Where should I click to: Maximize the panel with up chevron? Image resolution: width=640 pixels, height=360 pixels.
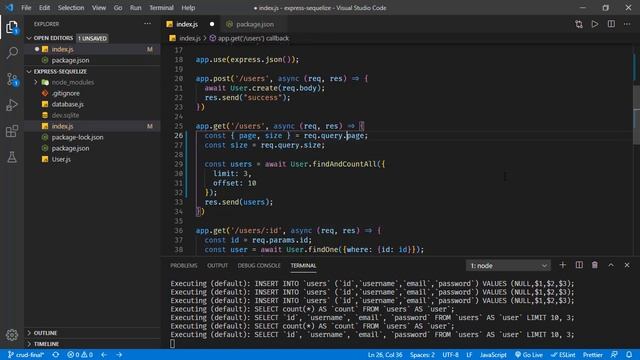[x=611, y=265]
